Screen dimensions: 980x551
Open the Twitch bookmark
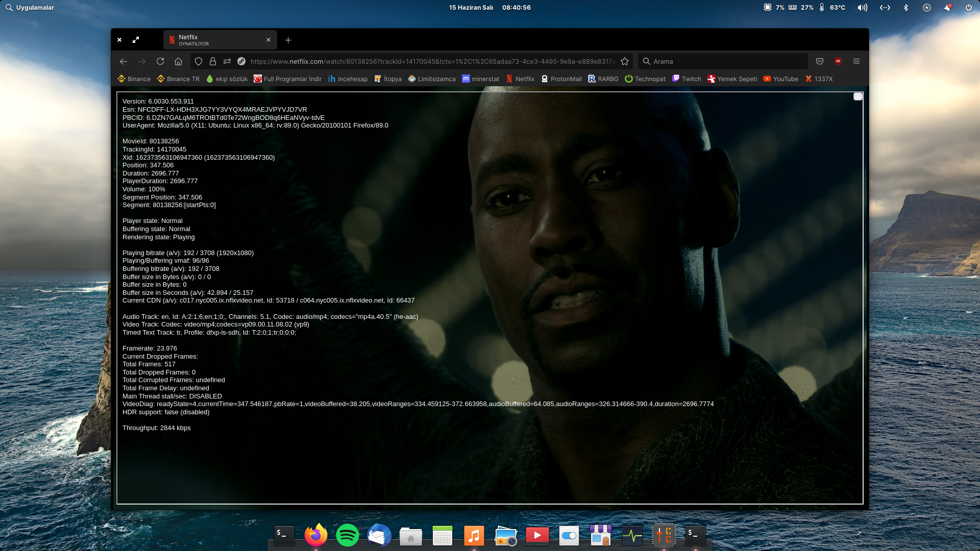[x=687, y=79]
